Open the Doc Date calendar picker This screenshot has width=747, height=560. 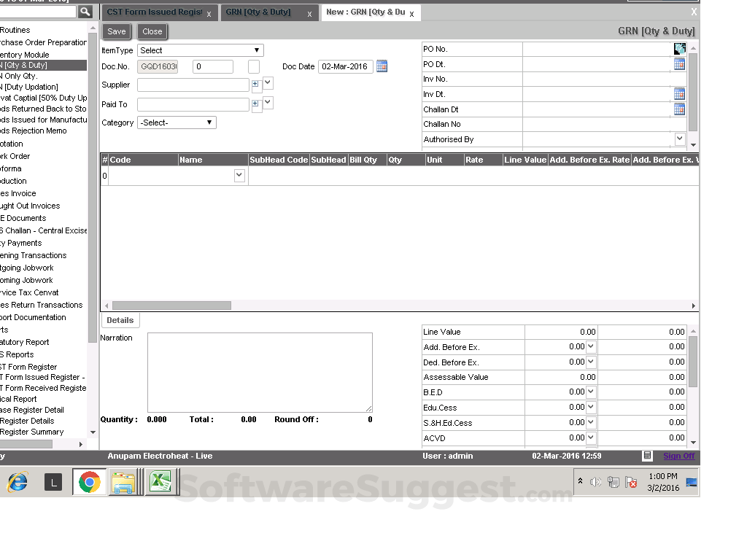(382, 66)
